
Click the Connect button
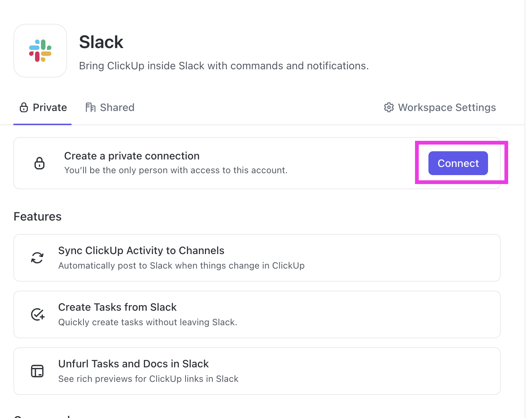(458, 163)
